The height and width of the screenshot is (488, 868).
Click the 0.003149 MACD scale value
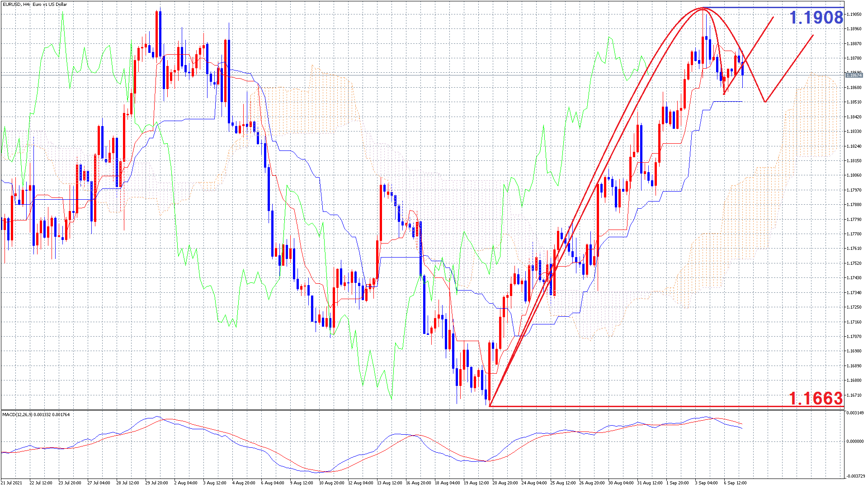855,413
